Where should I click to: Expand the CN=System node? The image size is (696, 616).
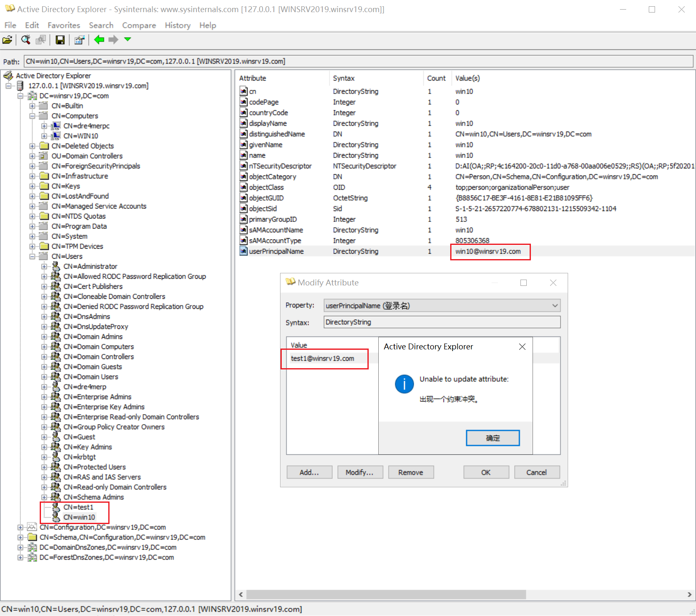click(x=32, y=236)
